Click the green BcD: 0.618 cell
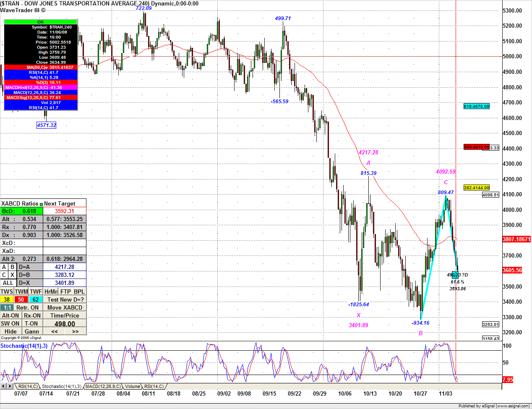Screen dimensions: 532x409 21,211
